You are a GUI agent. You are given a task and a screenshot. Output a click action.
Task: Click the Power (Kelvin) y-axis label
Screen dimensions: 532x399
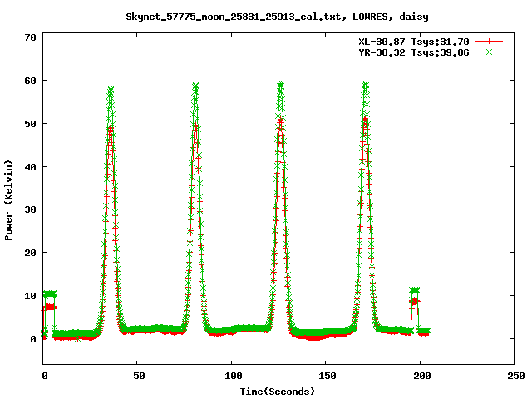click(x=9, y=201)
